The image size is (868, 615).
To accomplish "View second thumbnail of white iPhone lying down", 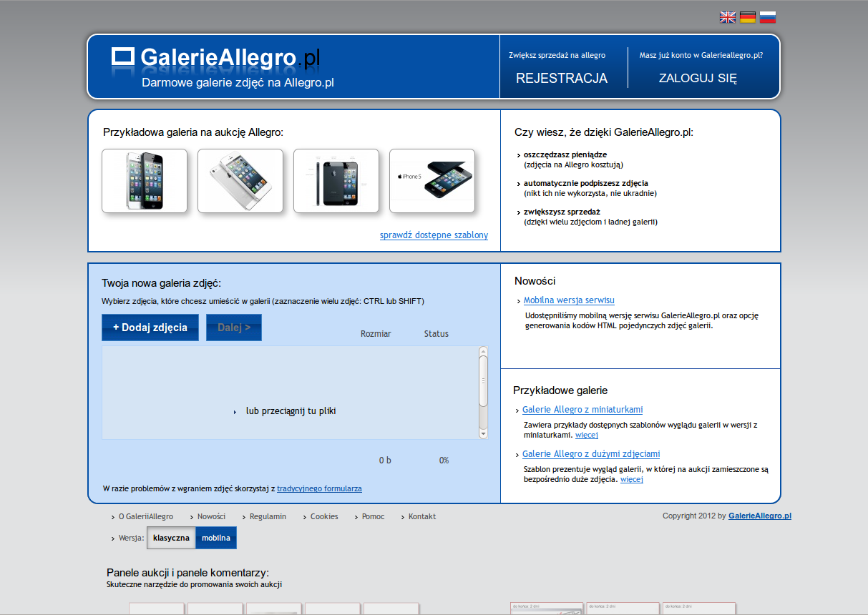I will click(x=240, y=181).
